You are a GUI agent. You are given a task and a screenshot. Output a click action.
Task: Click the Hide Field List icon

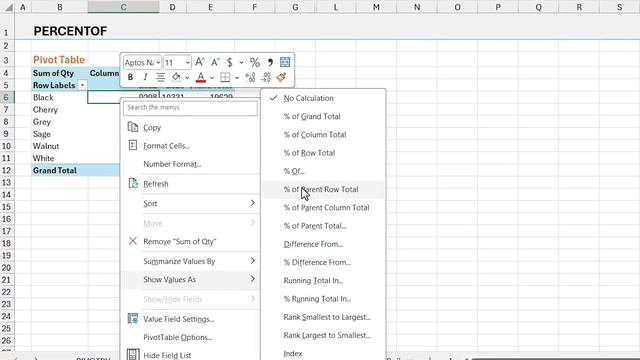pyautogui.click(x=133, y=354)
